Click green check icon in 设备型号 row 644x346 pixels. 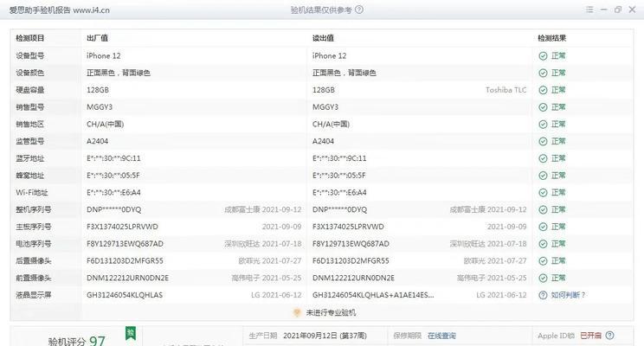point(543,56)
